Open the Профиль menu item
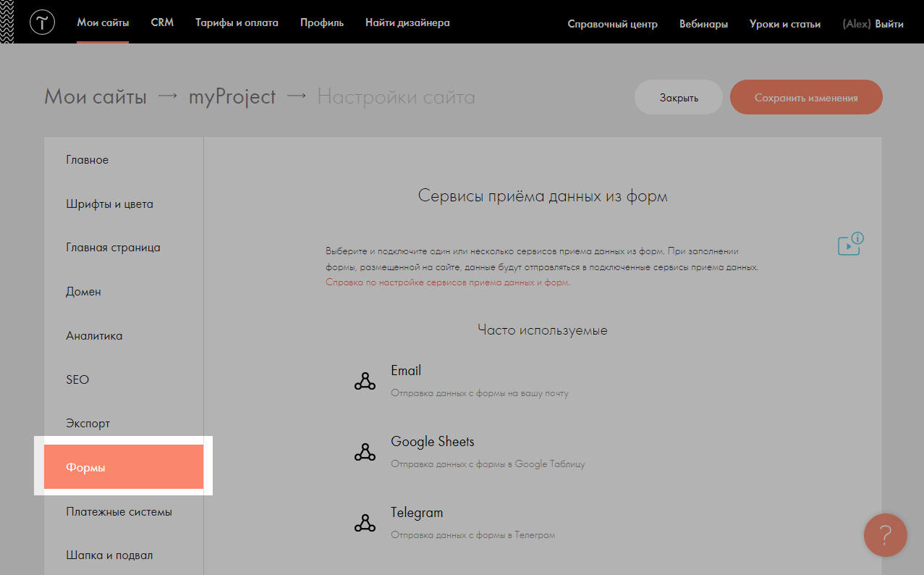This screenshot has height=575, width=924. point(322,23)
